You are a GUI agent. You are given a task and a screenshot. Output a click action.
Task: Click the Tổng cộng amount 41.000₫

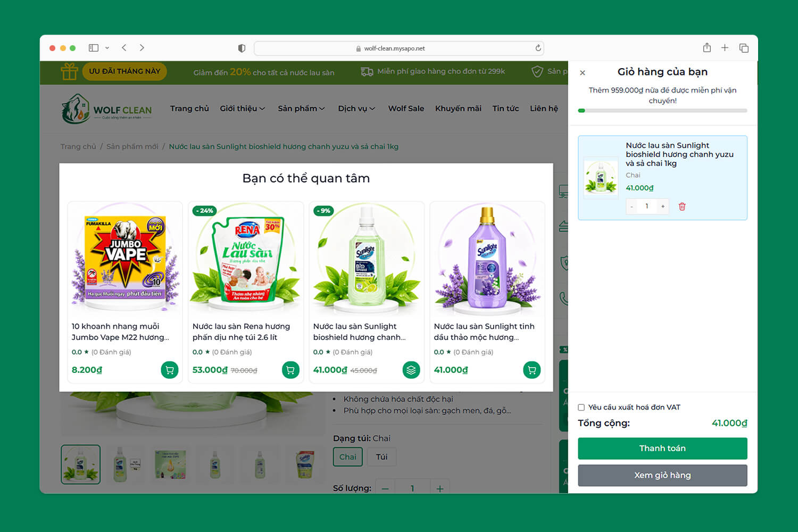[729, 423]
